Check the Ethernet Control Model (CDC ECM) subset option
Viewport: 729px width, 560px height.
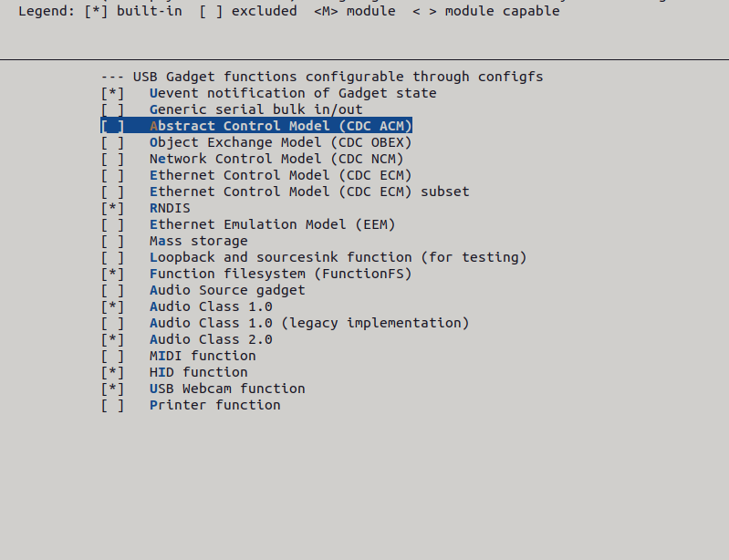pos(112,192)
